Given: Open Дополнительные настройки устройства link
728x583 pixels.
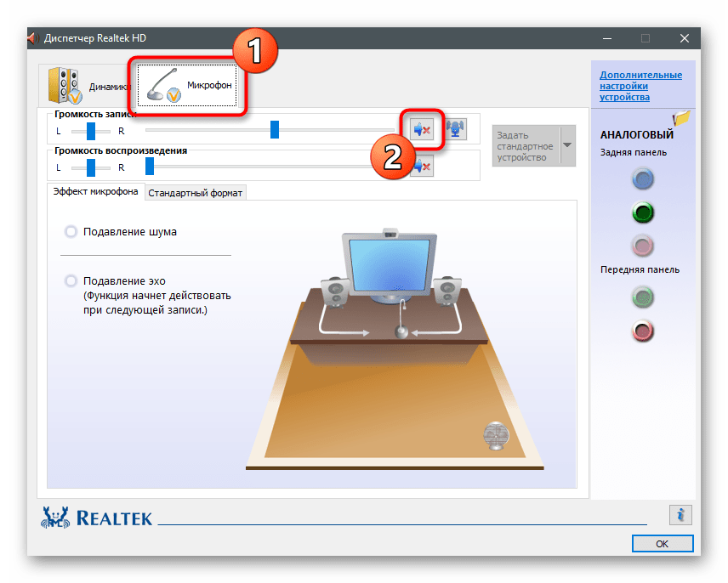Looking at the screenshot, I should pos(640,86).
